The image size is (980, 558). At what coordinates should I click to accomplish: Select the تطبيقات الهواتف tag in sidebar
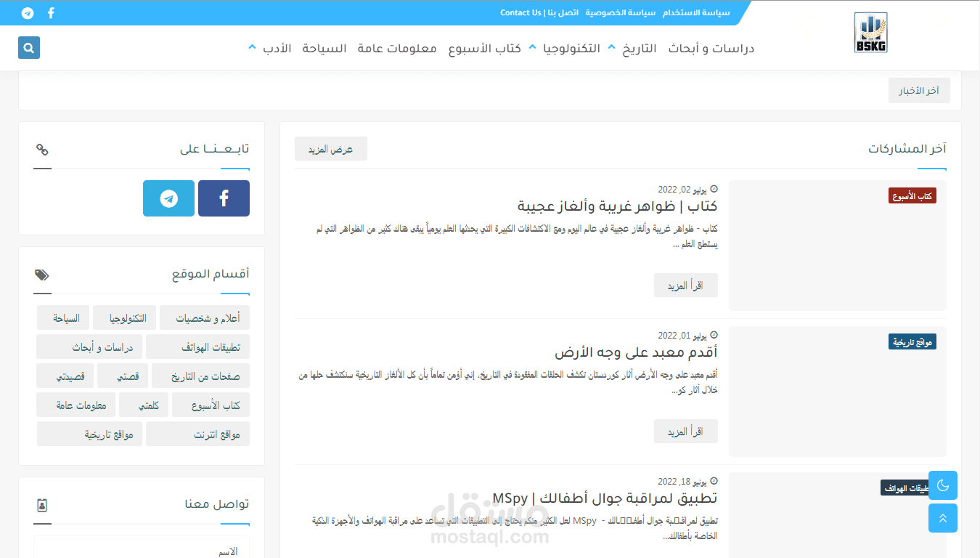tap(197, 347)
